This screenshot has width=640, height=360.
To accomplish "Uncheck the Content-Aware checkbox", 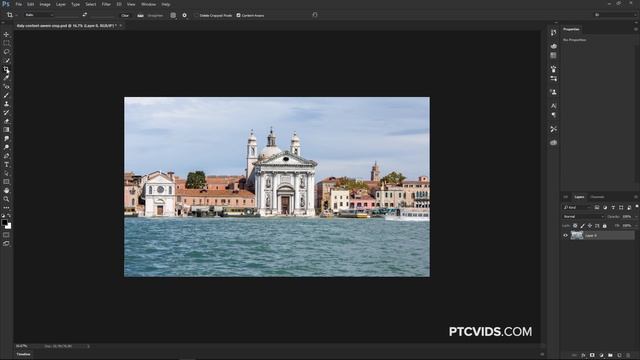I will click(238, 16).
